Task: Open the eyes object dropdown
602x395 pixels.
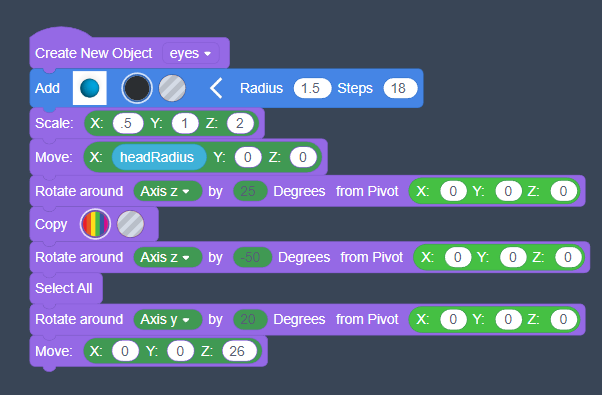Action: point(190,53)
